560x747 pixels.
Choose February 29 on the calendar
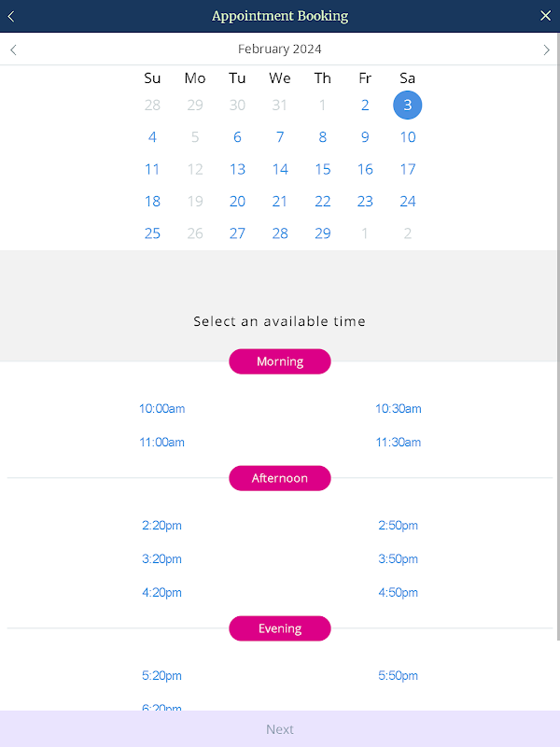(322, 233)
